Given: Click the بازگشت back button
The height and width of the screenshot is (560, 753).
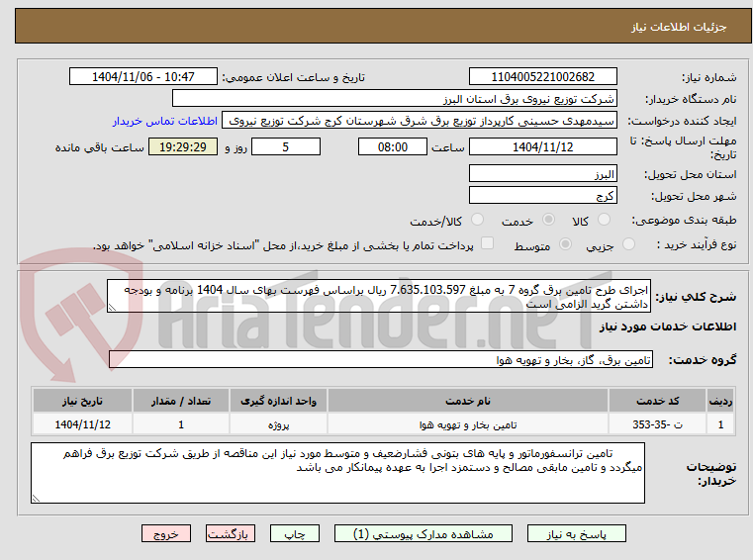Looking at the screenshot, I should [230, 533].
